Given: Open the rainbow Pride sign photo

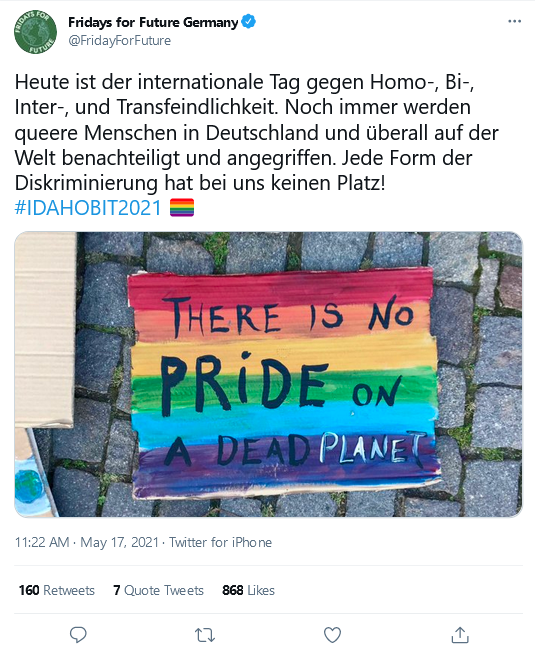Looking at the screenshot, I should click(269, 374).
